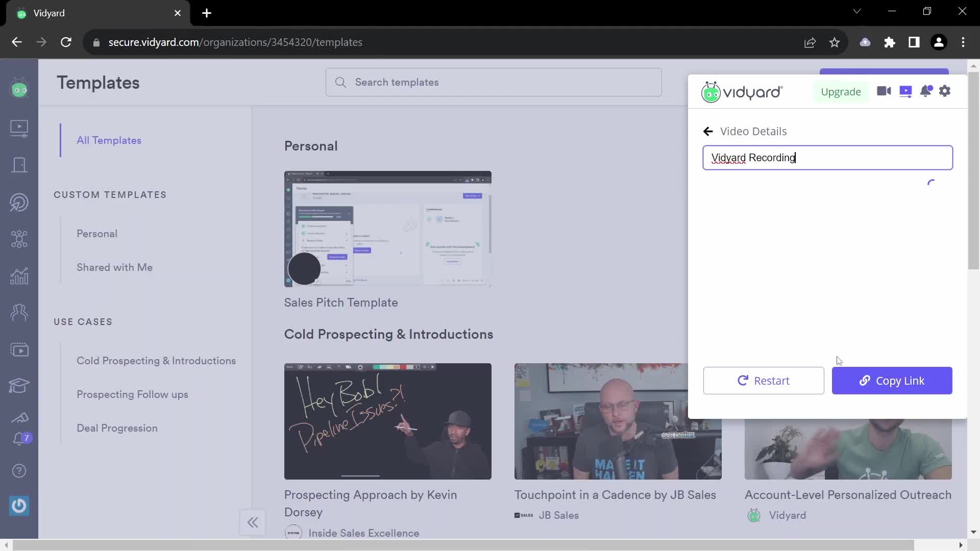This screenshot has width=980, height=551.
Task: Click the Search templates input field
Action: click(495, 82)
